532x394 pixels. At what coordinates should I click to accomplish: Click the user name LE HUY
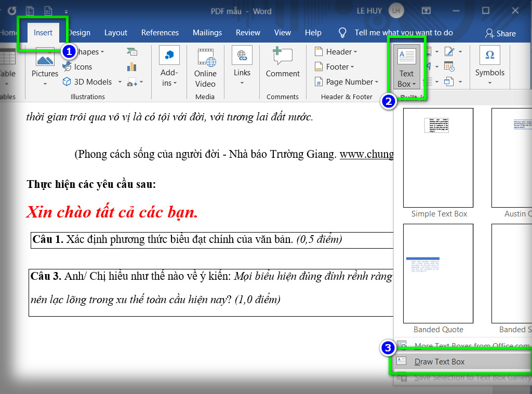tap(369, 11)
